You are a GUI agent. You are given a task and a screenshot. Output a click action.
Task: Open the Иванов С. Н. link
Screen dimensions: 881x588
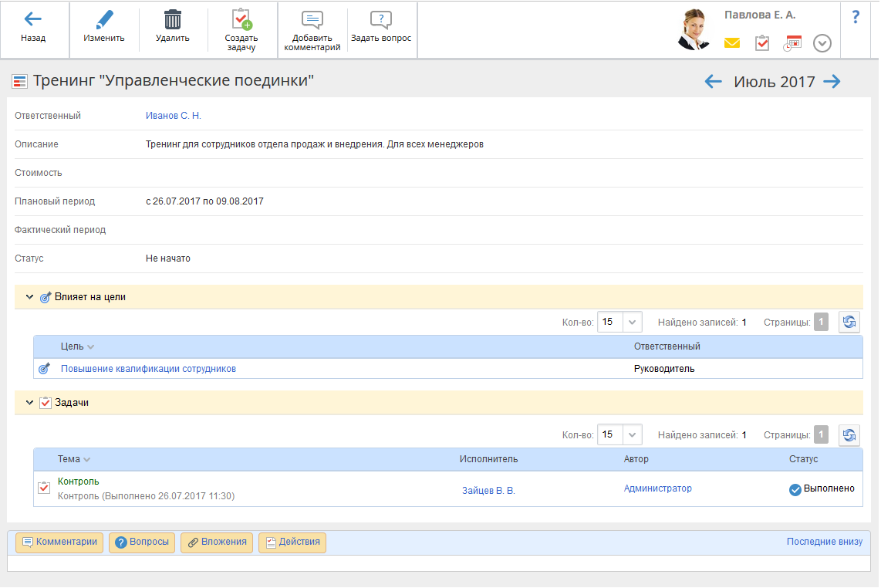173,116
